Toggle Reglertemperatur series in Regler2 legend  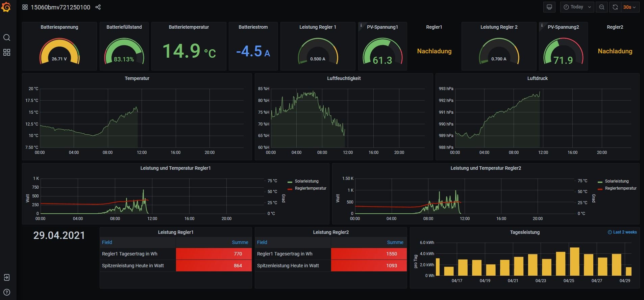[x=620, y=188]
